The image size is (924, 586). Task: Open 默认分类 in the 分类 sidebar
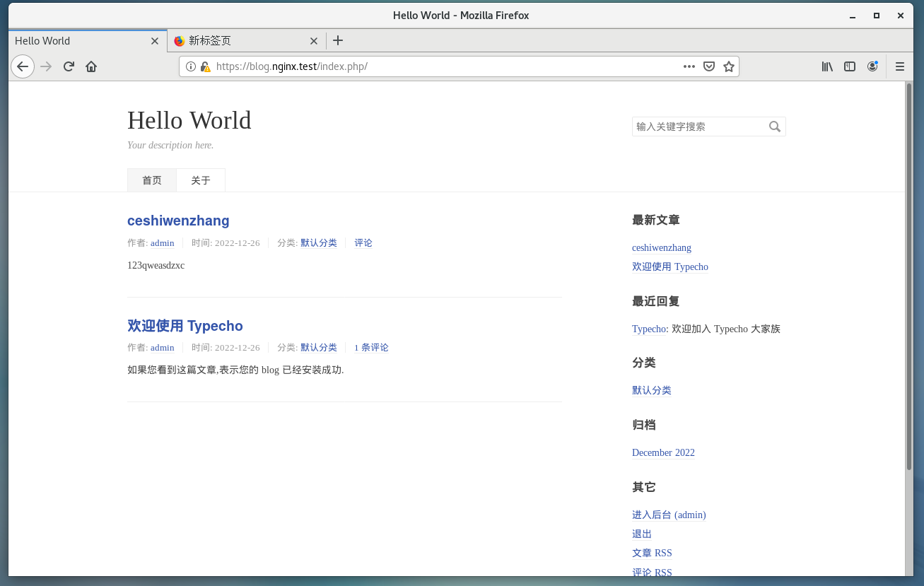click(x=652, y=391)
